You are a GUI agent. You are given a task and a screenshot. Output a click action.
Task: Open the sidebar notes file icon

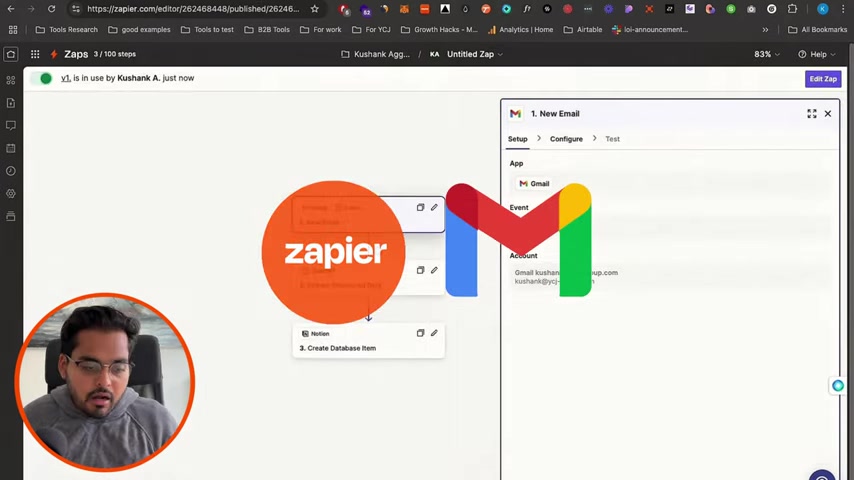click(x=11, y=103)
